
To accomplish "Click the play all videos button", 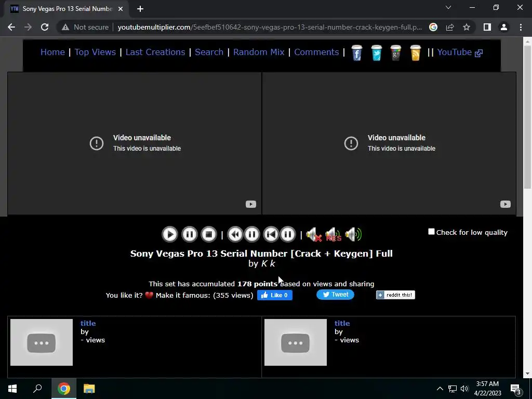I will [x=170, y=234].
